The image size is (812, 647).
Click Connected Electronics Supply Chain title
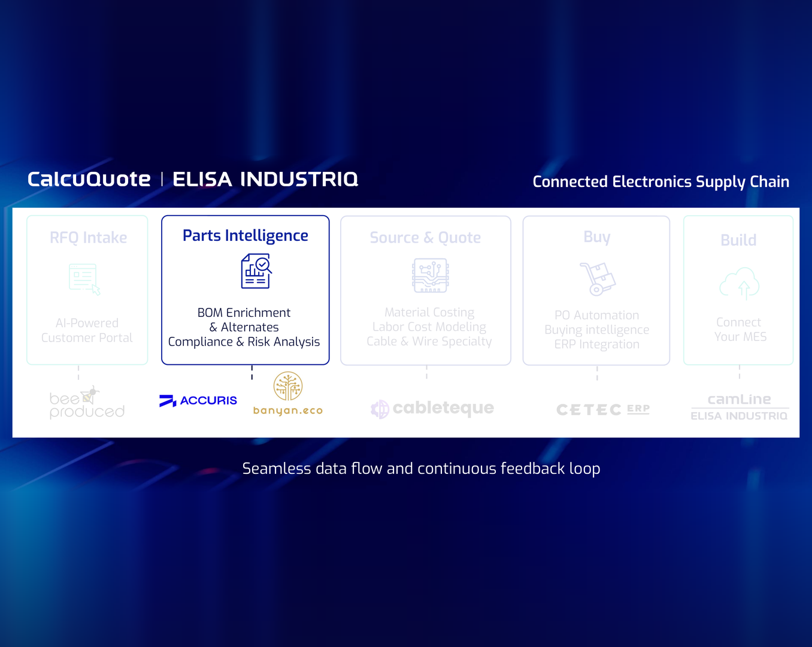coord(661,182)
